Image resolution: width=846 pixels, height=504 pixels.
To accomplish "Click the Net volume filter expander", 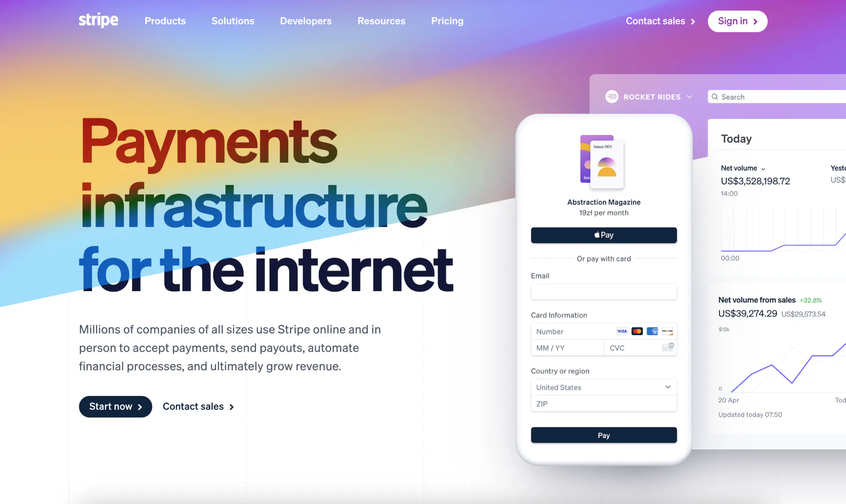I will 763,168.
